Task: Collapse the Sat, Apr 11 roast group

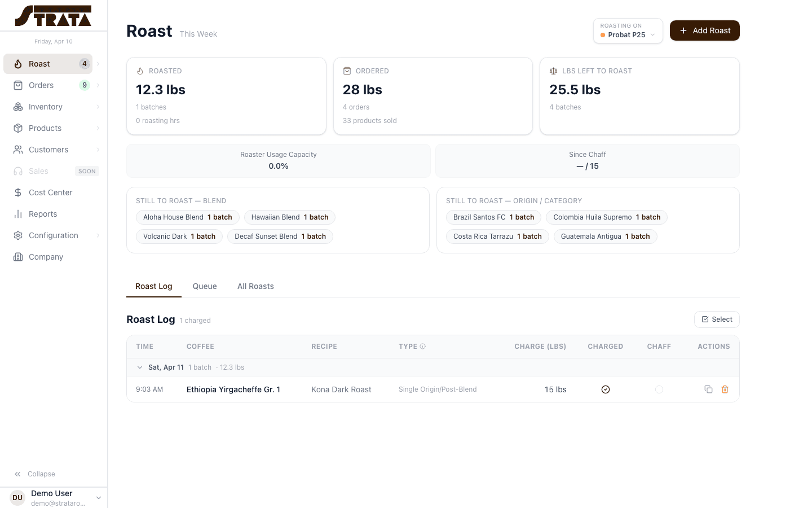Action: coord(140,367)
